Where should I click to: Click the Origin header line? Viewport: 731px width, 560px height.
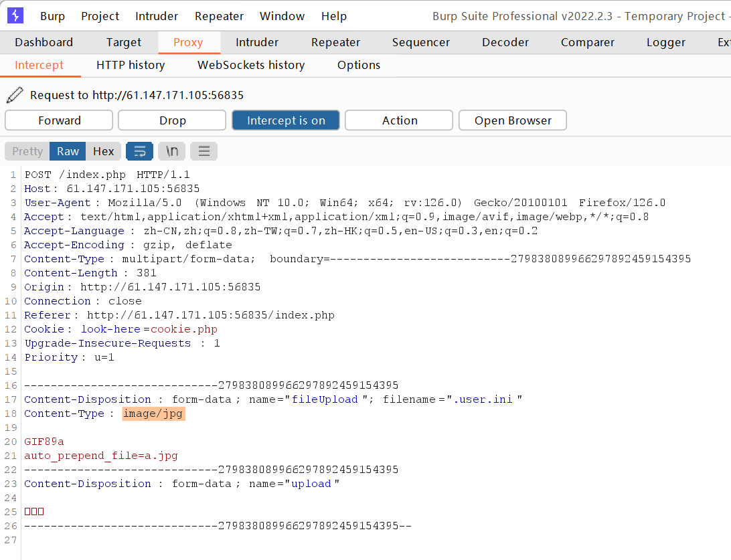coord(142,287)
